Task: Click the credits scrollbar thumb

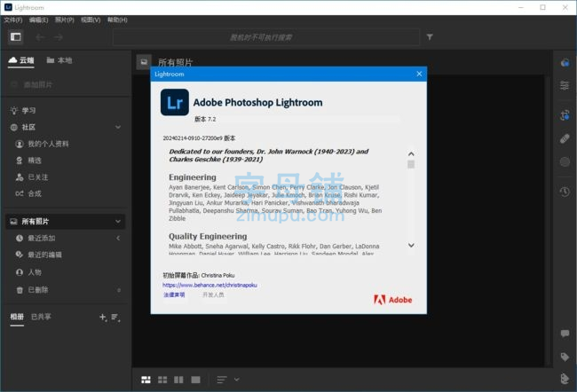Action: pos(411,164)
